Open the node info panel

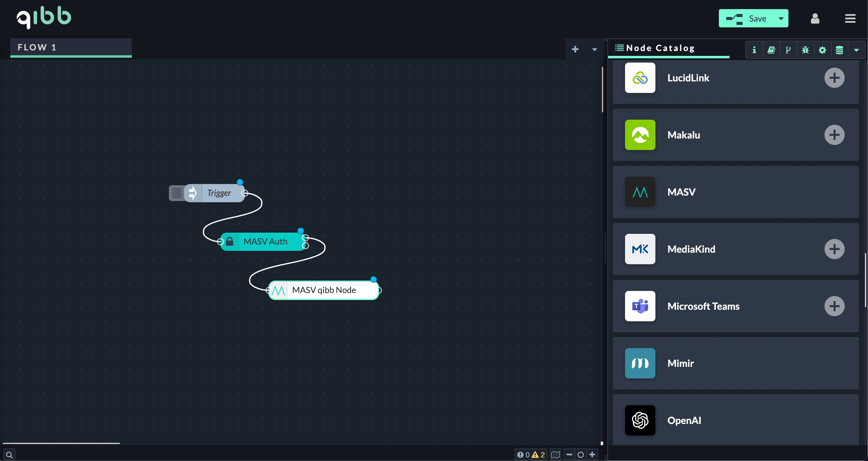tap(754, 50)
